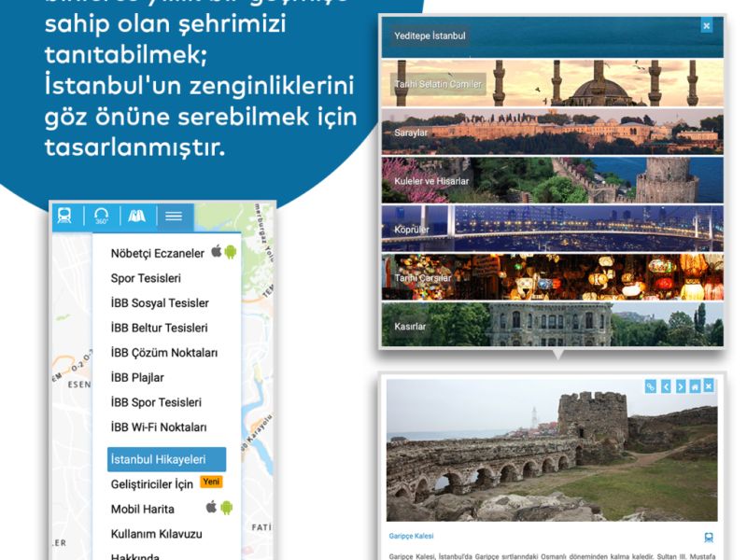Click the Apple icon next to Nöbetçi Eczaneler
Viewport: 747px width, 560px height.
point(216,252)
